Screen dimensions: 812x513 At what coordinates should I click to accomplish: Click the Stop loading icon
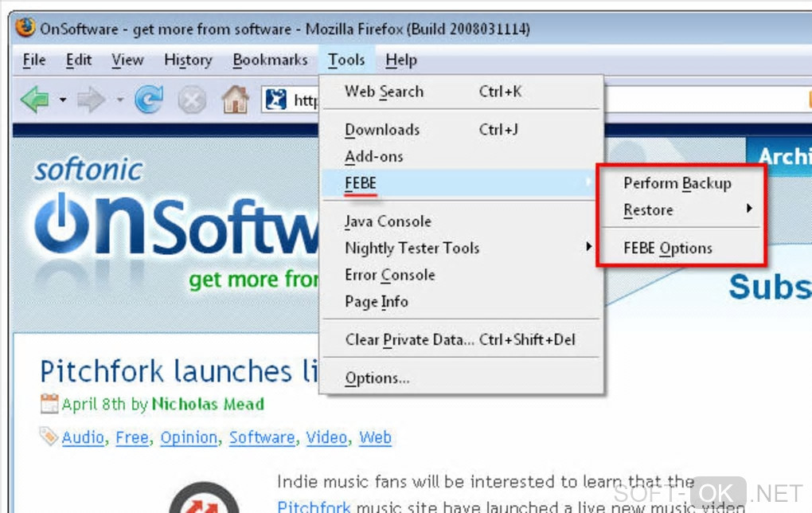click(192, 100)
